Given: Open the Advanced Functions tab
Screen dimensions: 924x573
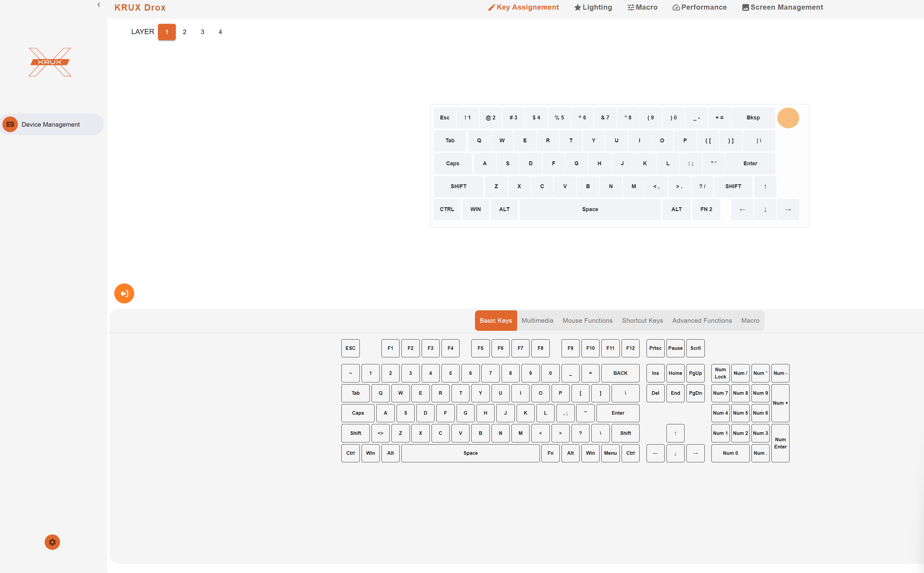Looking at the screenshot, I should coord(702,320).
